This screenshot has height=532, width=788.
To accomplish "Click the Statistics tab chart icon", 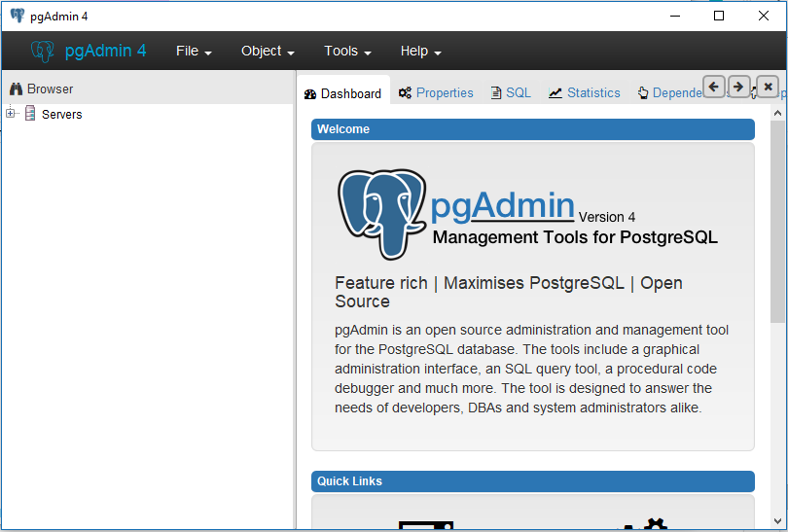I will [x=555, y=93].
